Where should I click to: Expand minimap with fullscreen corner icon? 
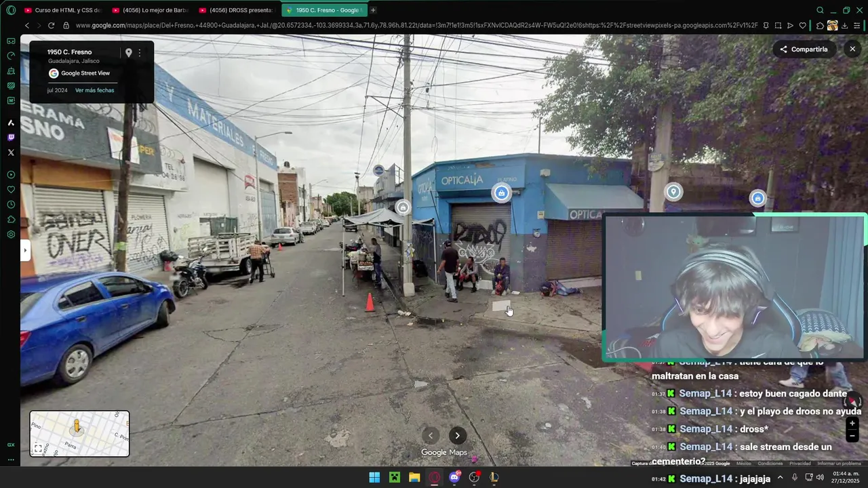click(38, 449)
